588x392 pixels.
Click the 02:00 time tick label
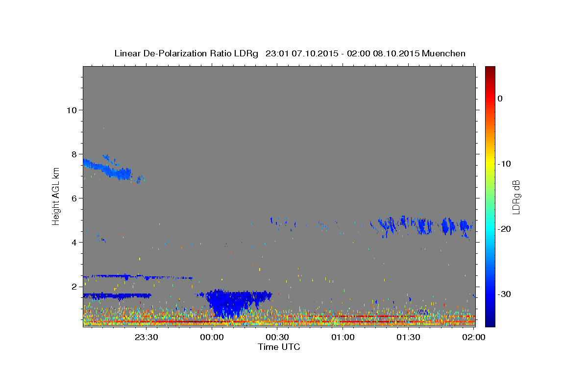474,337
